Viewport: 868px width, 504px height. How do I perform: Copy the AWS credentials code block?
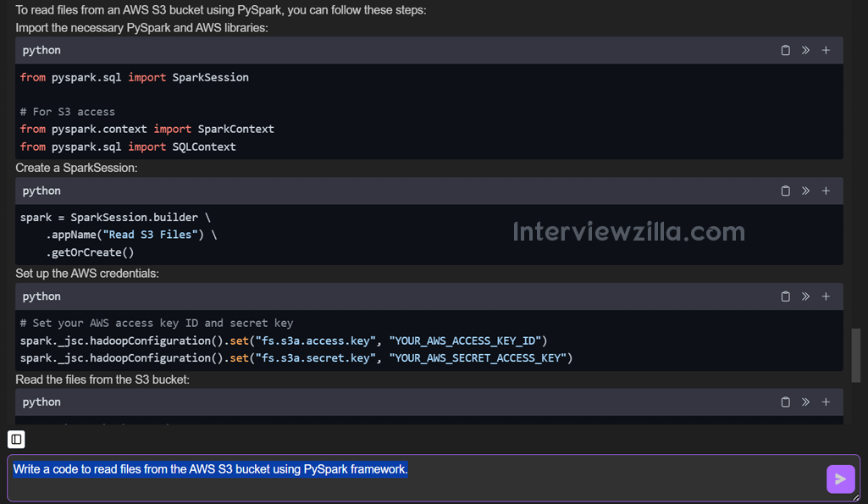click(x=785, y=296)
